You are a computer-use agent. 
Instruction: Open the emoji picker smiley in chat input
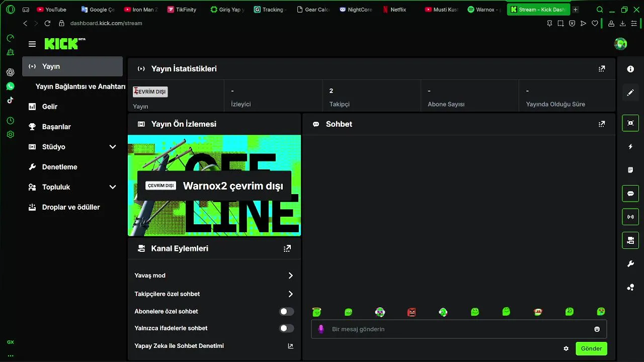[597, 329]
